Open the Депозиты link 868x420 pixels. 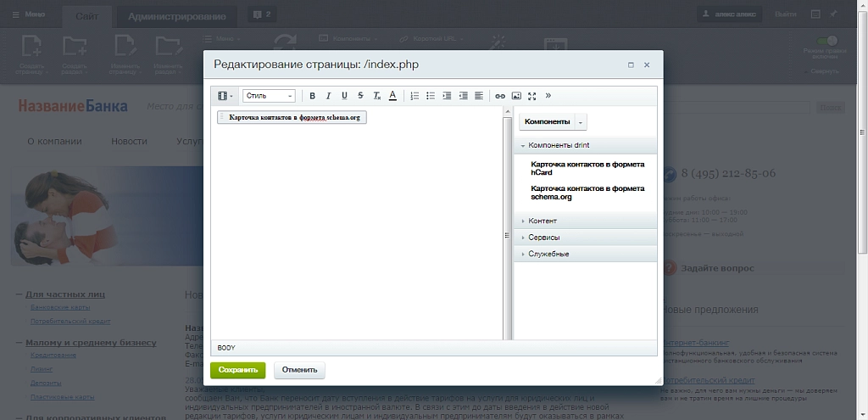click(x=46, y=383)
